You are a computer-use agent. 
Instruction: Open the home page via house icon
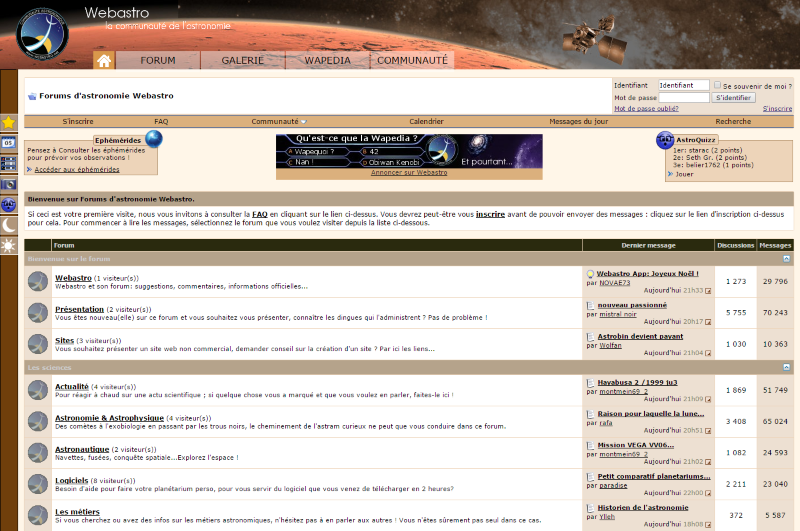click(104, 61)
